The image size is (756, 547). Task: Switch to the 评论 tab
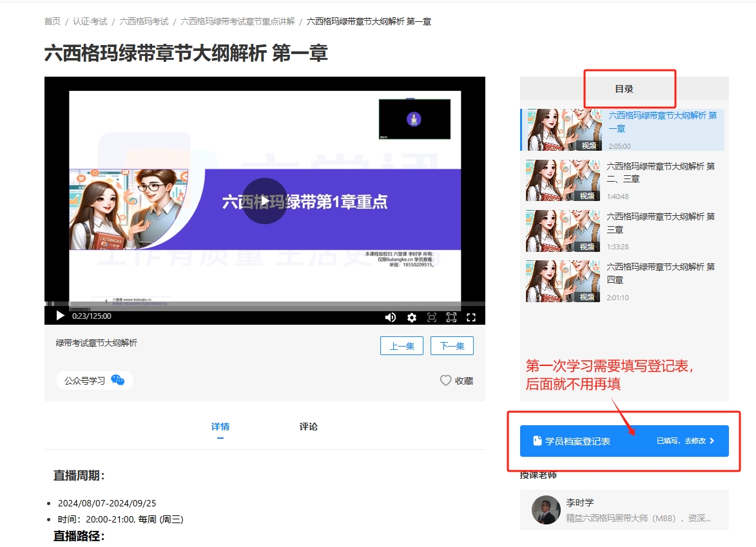[x=308, y=427]
